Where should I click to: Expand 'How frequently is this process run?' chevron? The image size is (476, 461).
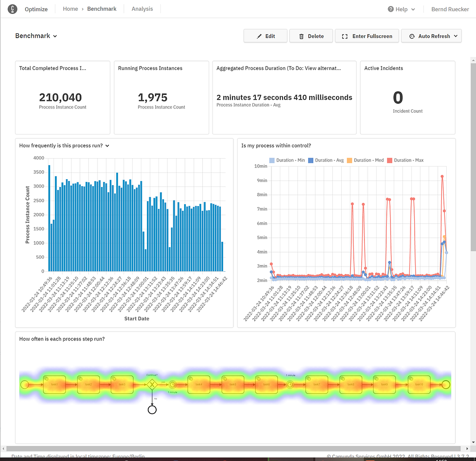pos(107,146)
